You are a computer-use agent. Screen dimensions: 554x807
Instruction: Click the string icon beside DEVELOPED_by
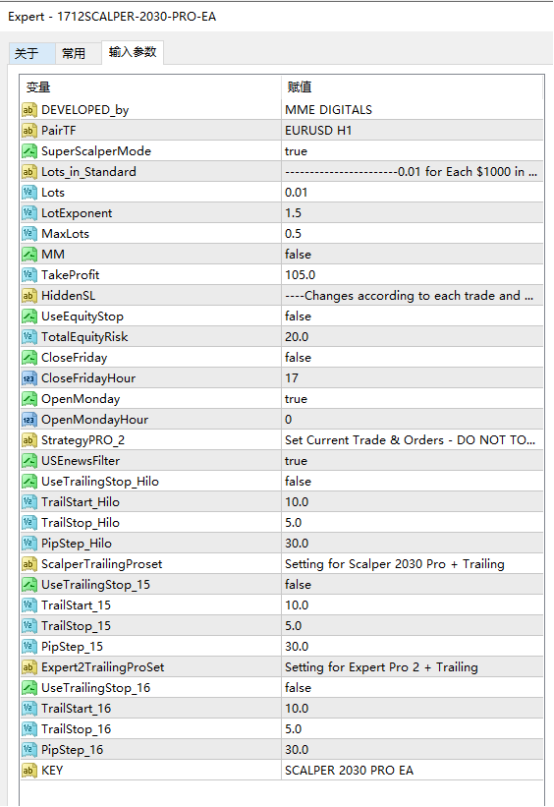tap(29, 110)
